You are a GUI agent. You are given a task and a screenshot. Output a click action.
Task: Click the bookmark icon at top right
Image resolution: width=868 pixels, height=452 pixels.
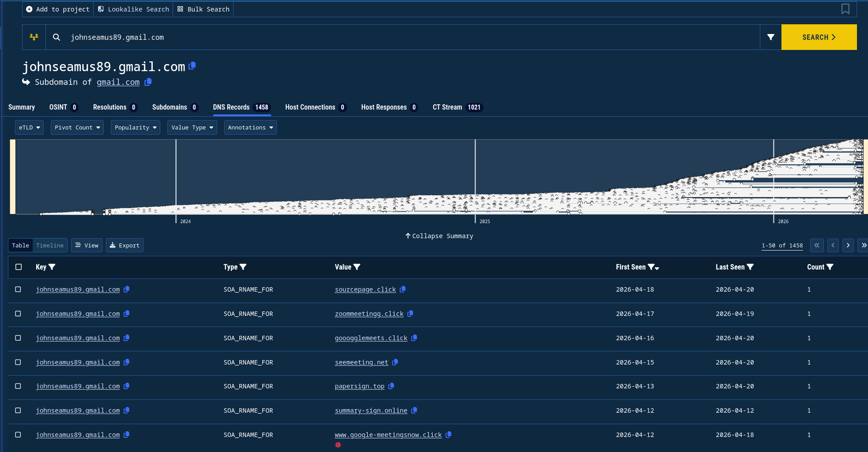click(845, 9)
